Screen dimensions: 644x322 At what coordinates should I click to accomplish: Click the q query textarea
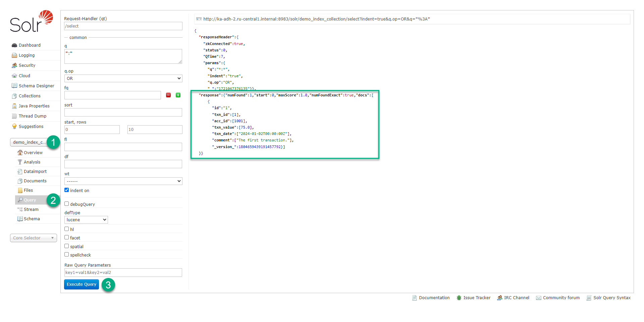123,56
